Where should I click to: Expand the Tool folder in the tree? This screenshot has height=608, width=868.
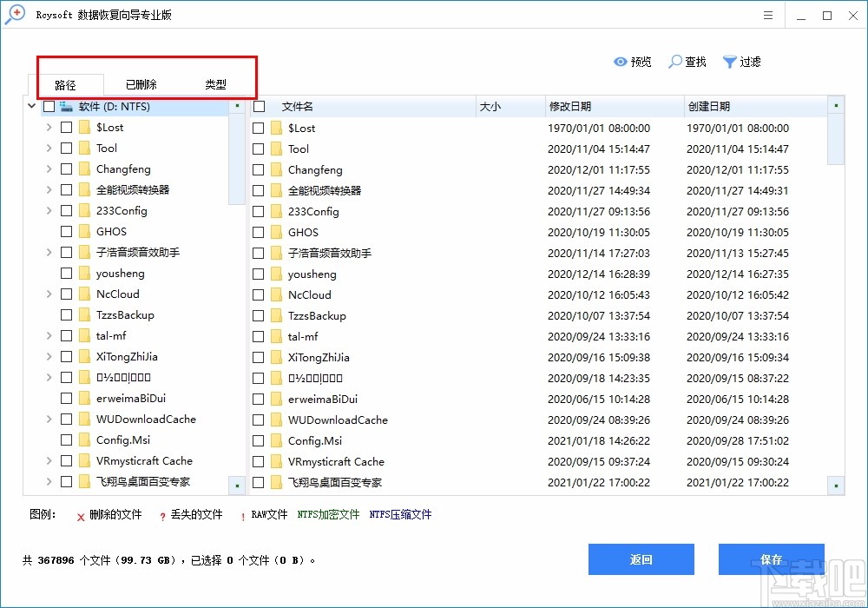[49, 148]
